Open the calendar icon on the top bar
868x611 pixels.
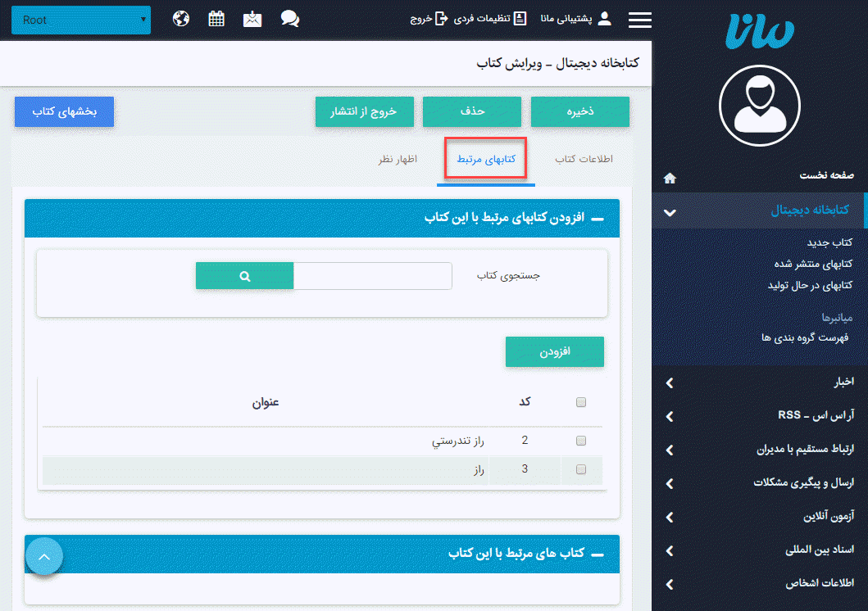click(216, 18)
